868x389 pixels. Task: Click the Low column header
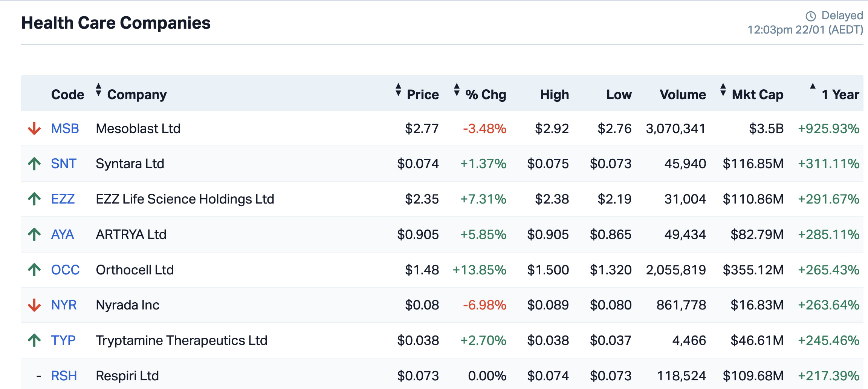(x=619, y=95)
